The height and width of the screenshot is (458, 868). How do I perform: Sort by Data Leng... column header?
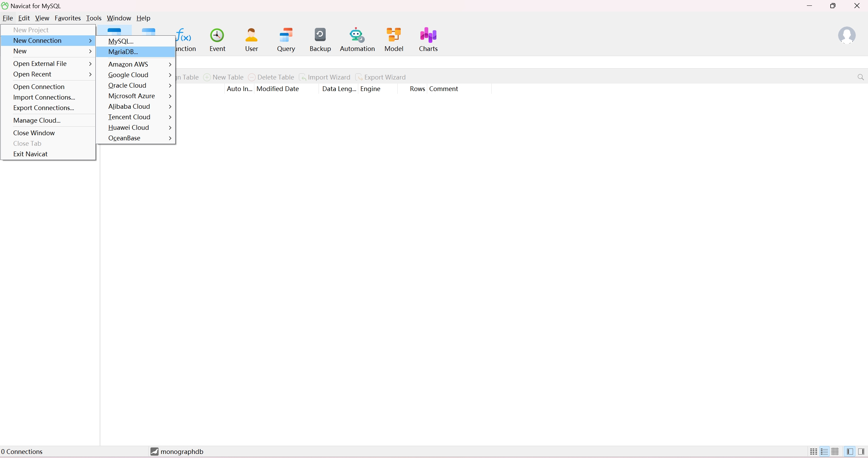point(339,89)
